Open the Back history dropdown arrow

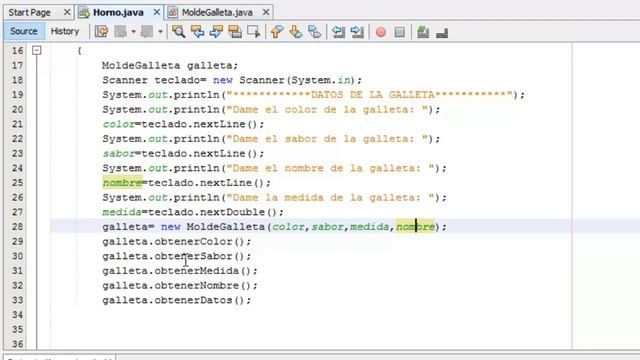133,31
